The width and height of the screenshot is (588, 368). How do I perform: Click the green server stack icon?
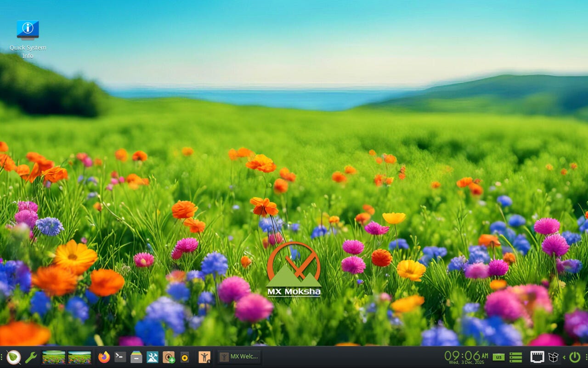coord(516,357)
